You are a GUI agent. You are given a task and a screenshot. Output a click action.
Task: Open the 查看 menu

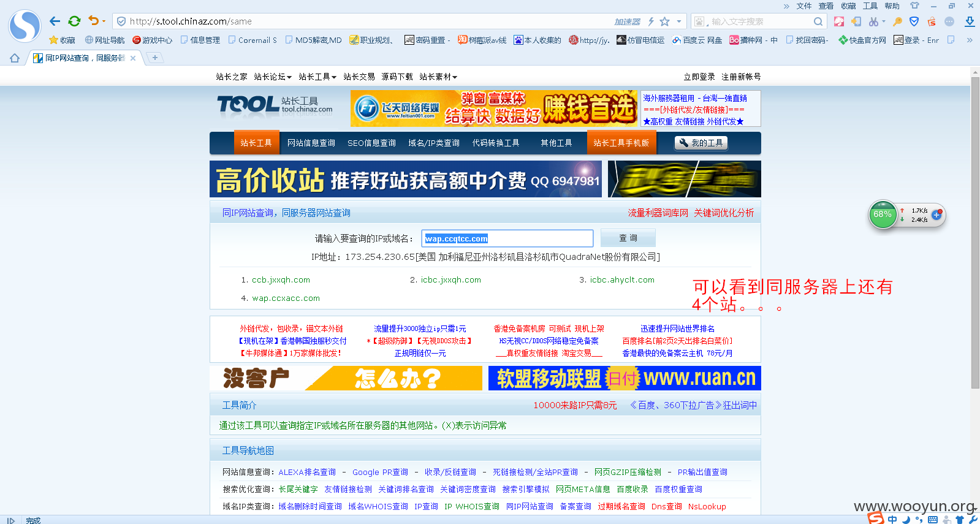[826, 6]
